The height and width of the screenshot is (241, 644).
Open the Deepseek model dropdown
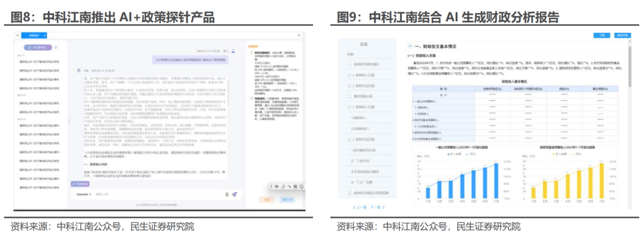(83, 194)
